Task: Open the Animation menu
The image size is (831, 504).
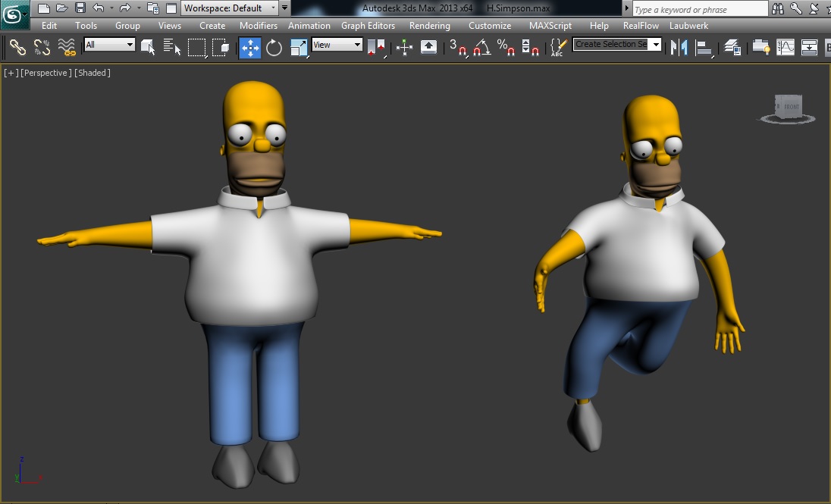Action: [x=309, y=26]
